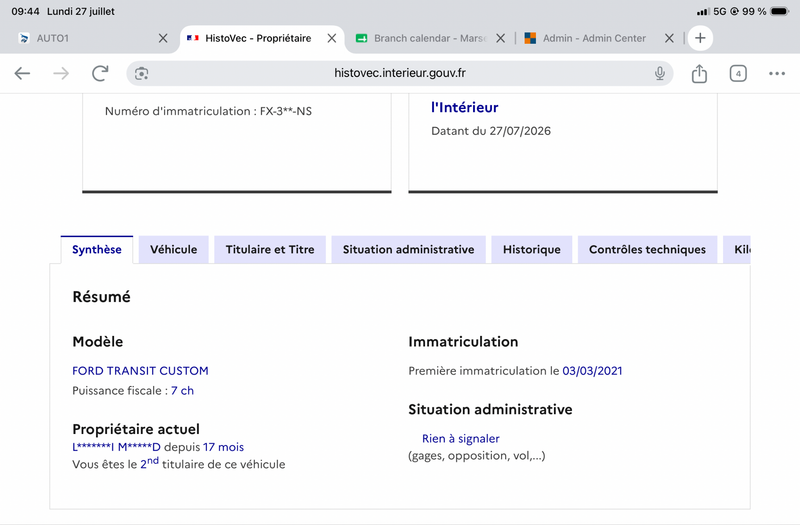Tap the Lens camera search icon
This screenshot has height=525, width=800.
pyautogui.click(x=141, y=73)
